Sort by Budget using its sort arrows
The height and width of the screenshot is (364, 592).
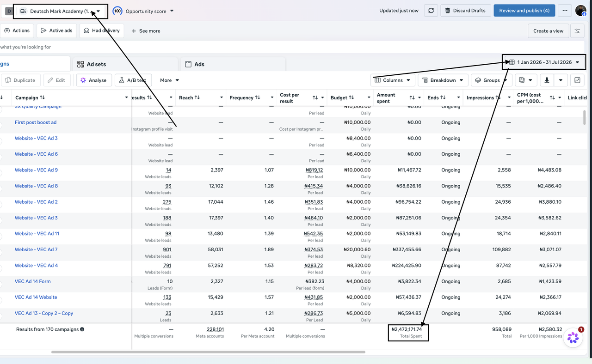coord(351,97)
